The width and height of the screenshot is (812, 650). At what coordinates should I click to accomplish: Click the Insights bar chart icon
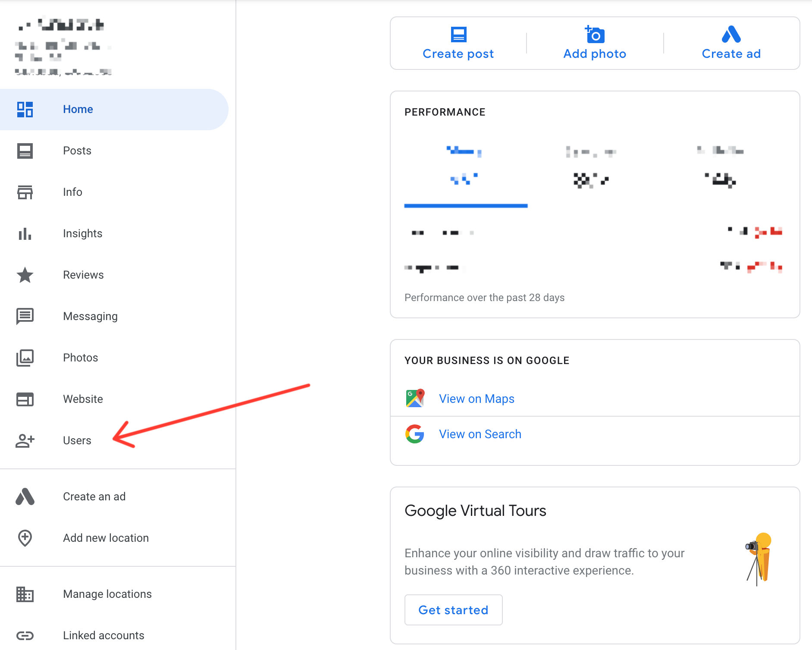(x=25, y=234)
